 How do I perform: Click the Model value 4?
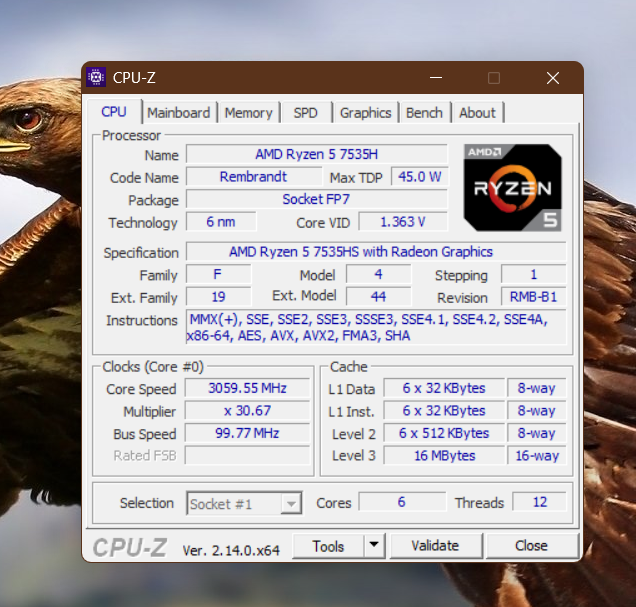pos(378,275)
